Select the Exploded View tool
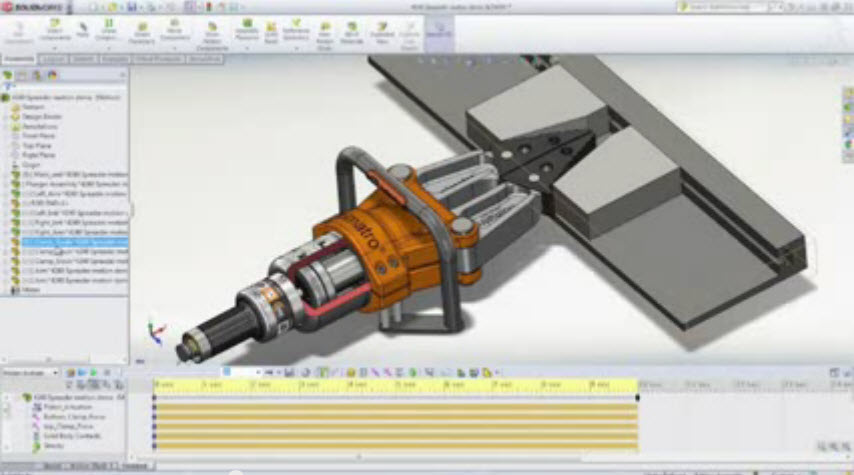This screenshot has width=854, height=475. (x=382, y=33)
